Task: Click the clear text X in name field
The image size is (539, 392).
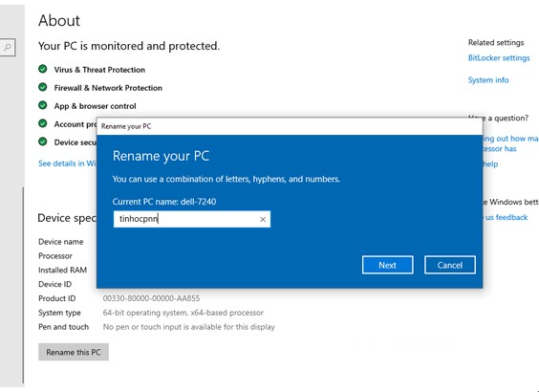Action: click(263, 219)
